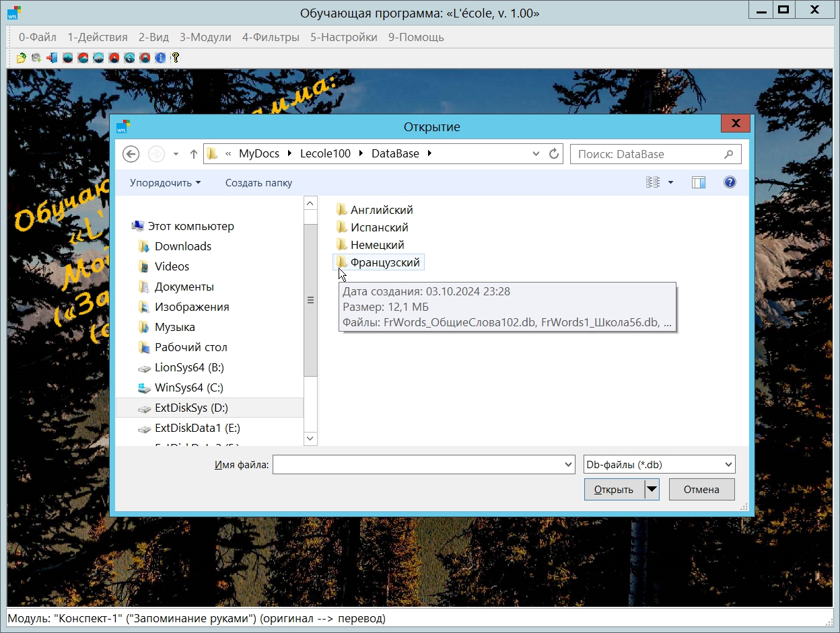Screen dimensions: 840x633
Task: Open the 0-Файл menu
Action: click(38, 37)
